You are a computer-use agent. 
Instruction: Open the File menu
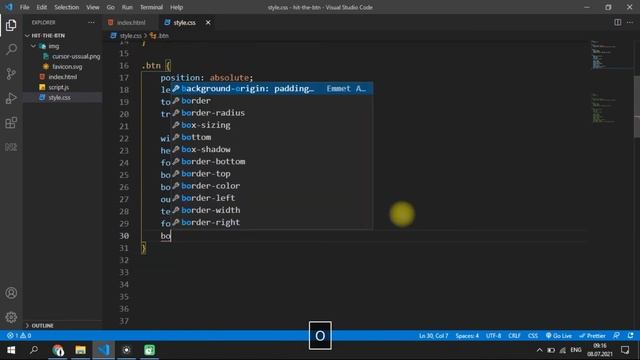pos(24,7)
